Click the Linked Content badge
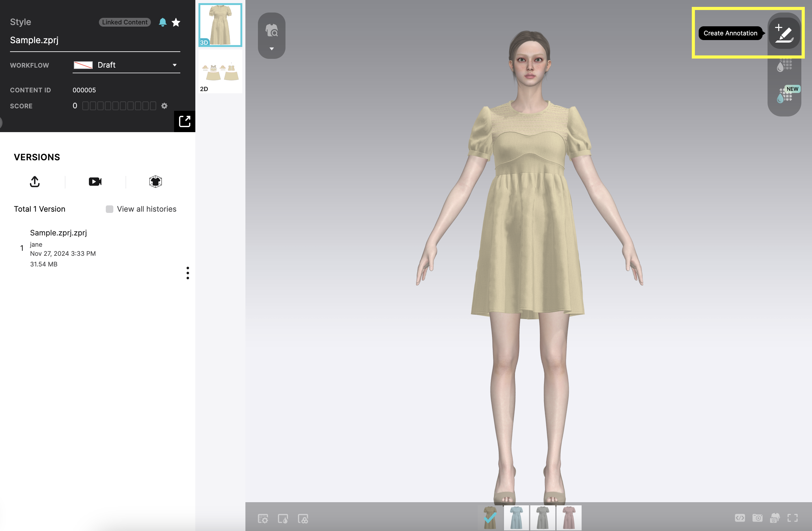Image resolution: width=812 pixels, height=531 pixels. (125, 22)
